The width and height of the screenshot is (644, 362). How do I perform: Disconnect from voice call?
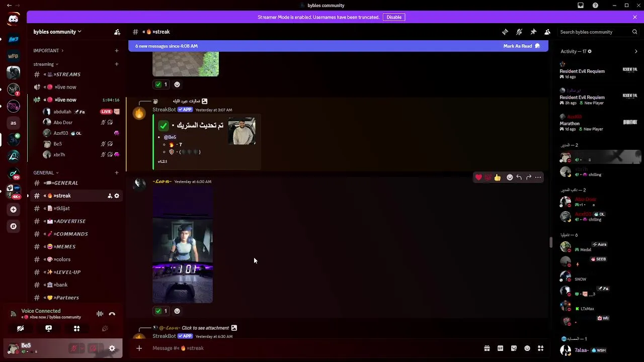click(x=112, y=314)
